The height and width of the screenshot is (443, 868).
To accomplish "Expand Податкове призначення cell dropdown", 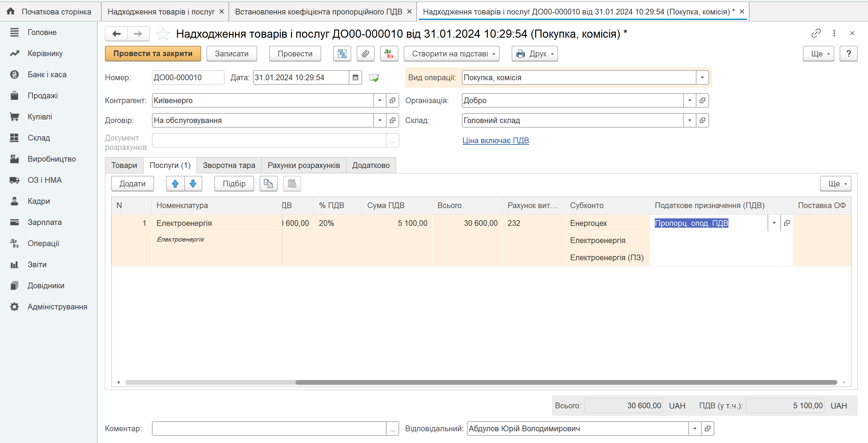I will (774, 223).
